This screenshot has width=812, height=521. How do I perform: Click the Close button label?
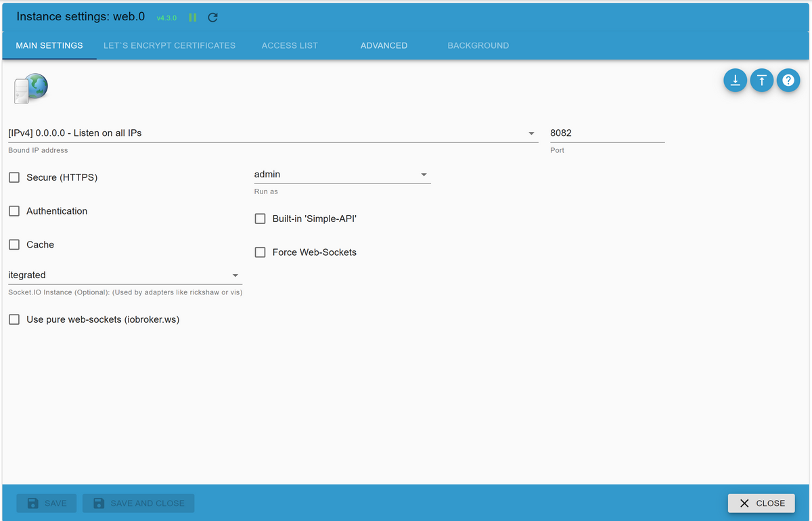click(771, 503)
